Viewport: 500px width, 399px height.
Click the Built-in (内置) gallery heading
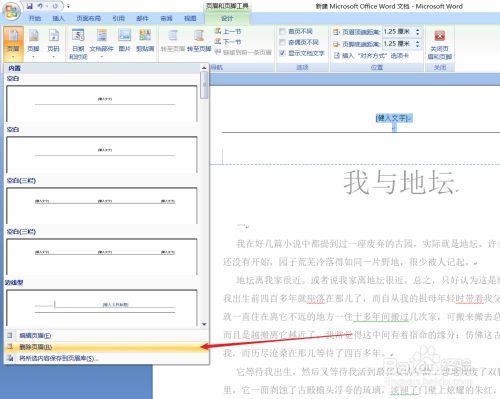click(15, 68)
